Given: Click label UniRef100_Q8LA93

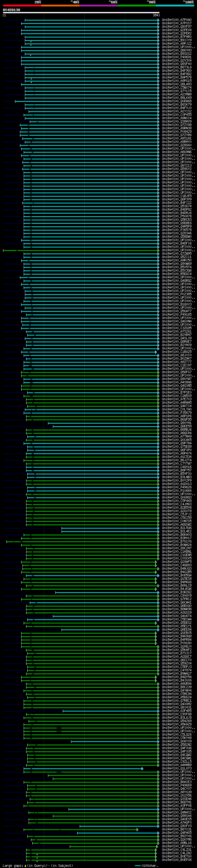Looking at the screenshot, I should tap(176, 84).
